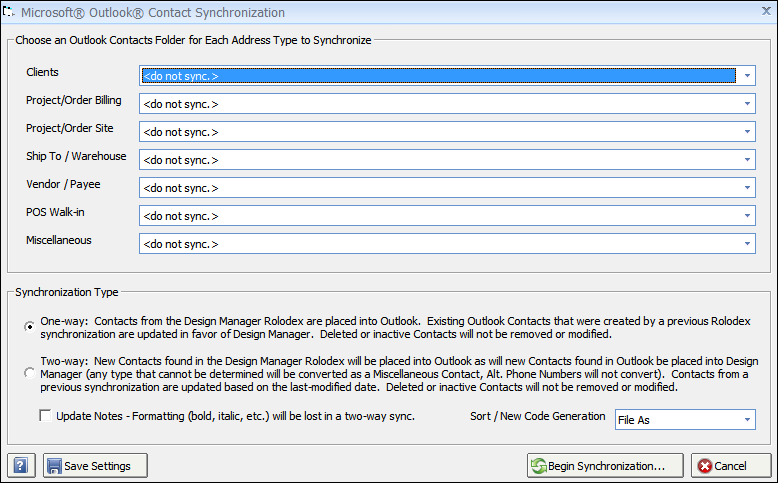Click the help question mark icon
778x483 pixels.
click(21, 466)
